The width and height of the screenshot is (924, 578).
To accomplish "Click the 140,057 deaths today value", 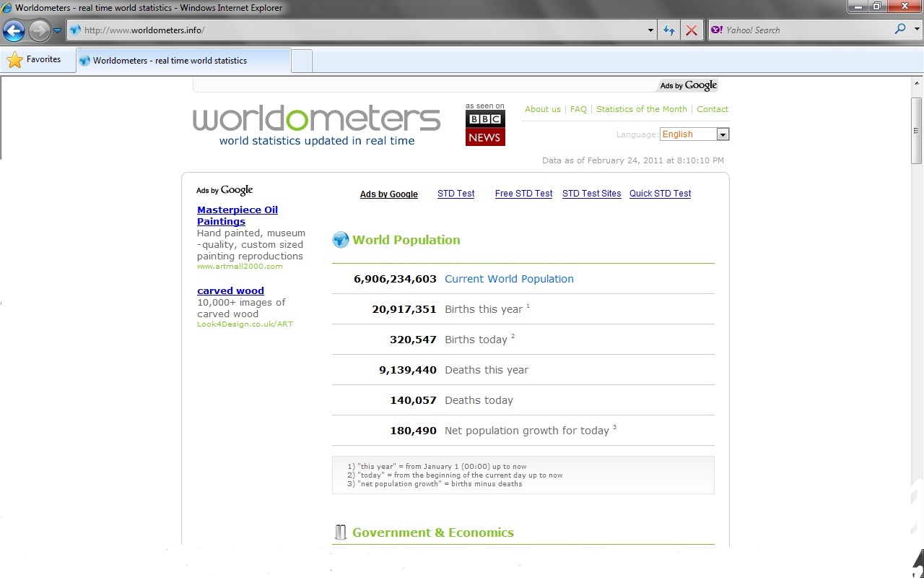I will [413, 400].
